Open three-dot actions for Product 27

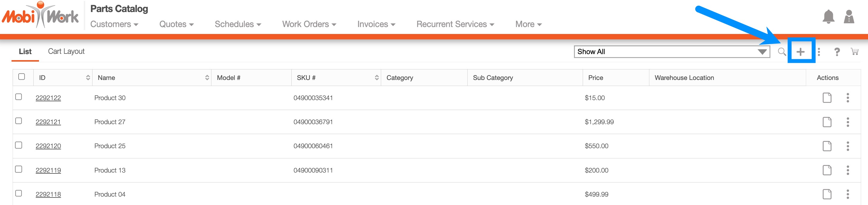pyautogui.click(x=848, y=122)
